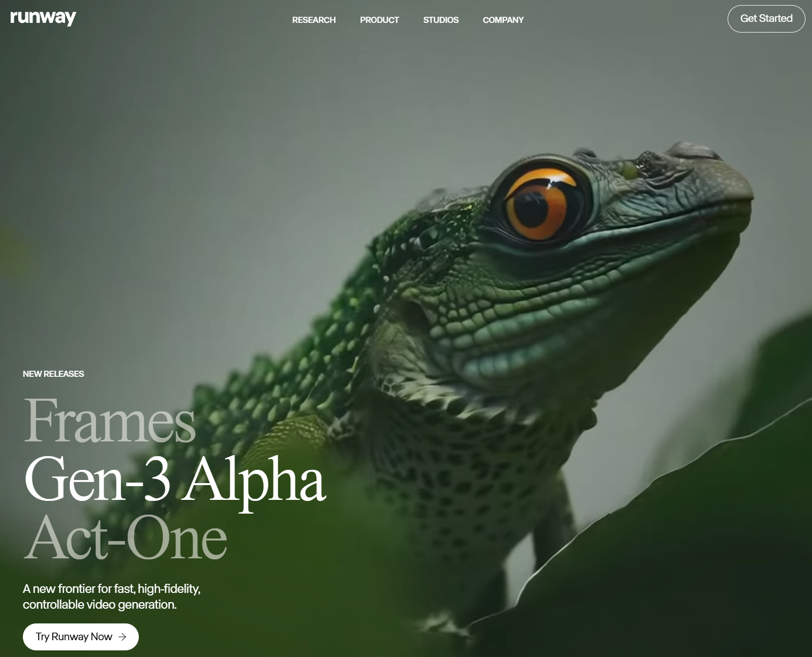The image size is (812, 657).
Task: Click the Try Runway Now button
Action: pyautogui.click(x=81, y=637)
